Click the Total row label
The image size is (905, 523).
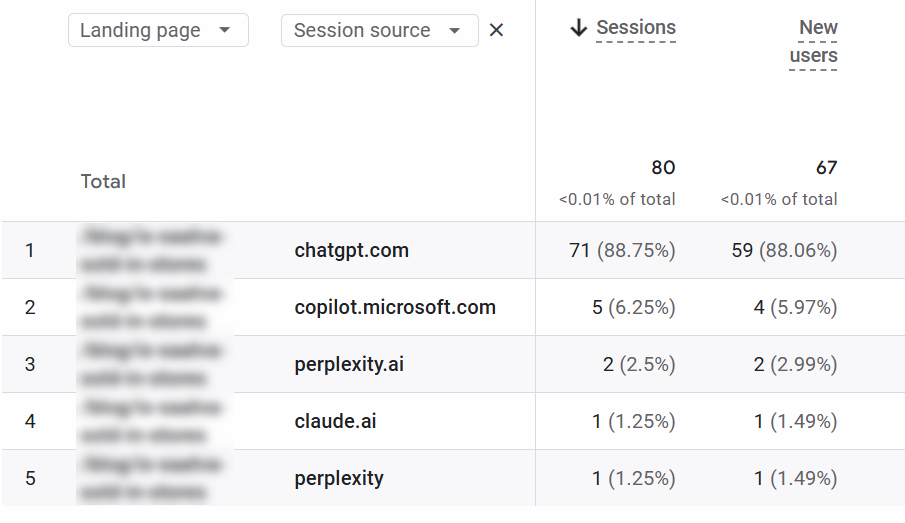pos(103,182)
